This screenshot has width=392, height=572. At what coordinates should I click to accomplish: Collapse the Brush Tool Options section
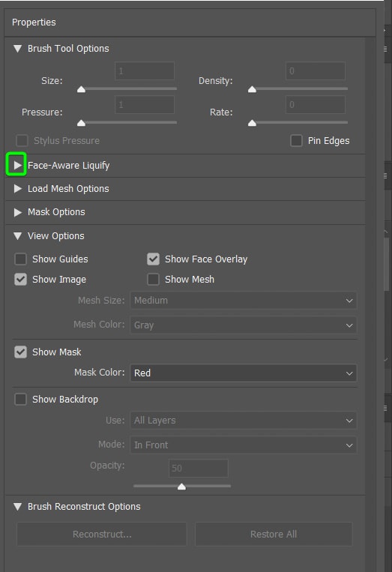pos(17,49)
